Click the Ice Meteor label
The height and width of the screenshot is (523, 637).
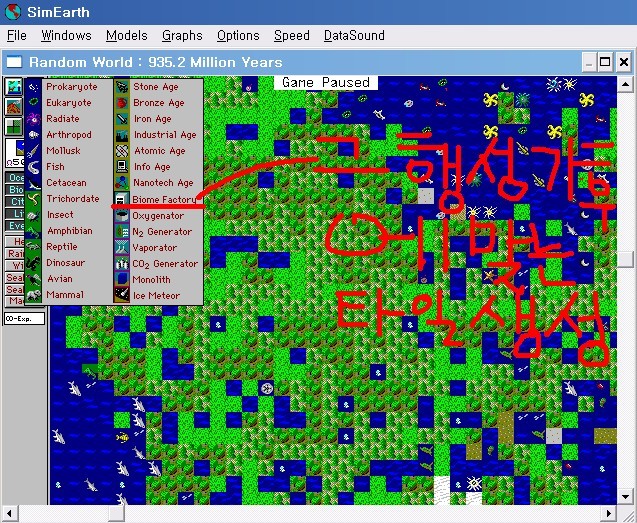point(156,295)
